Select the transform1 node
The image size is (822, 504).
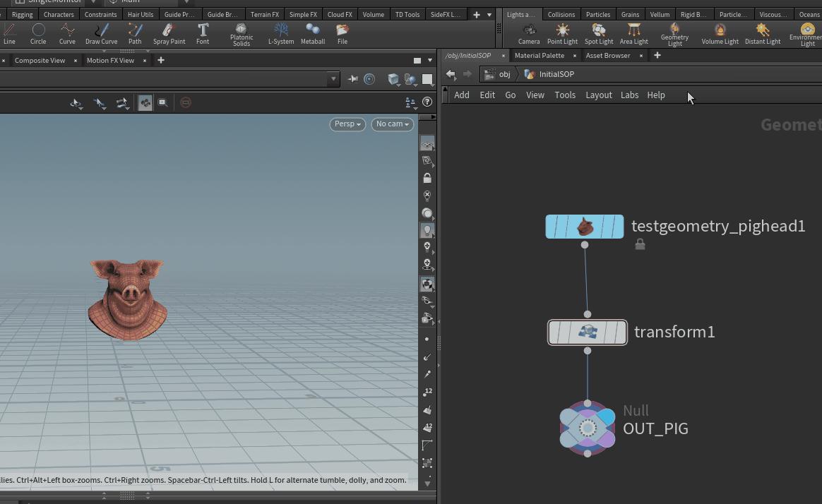point(587,332)
